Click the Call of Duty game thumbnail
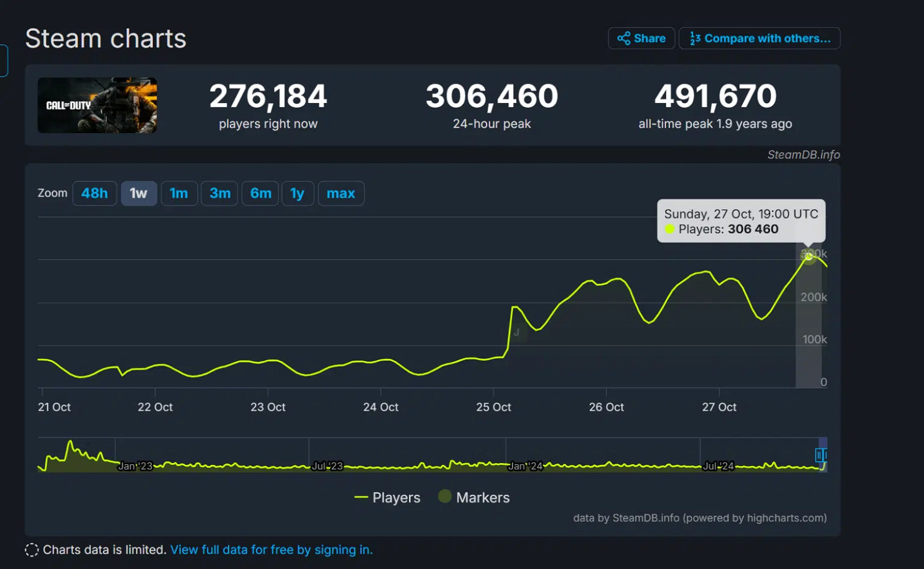Viewport: 924px width, 569px height. coord(97,105)
